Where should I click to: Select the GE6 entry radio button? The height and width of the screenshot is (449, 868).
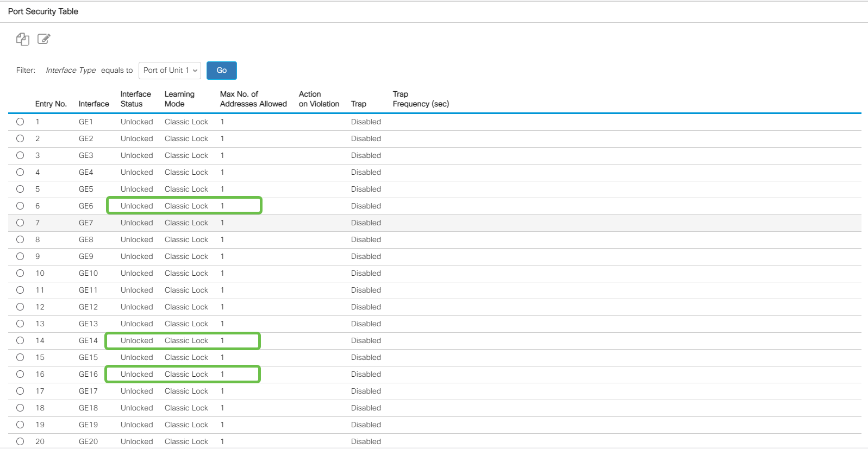click(20, 206)
